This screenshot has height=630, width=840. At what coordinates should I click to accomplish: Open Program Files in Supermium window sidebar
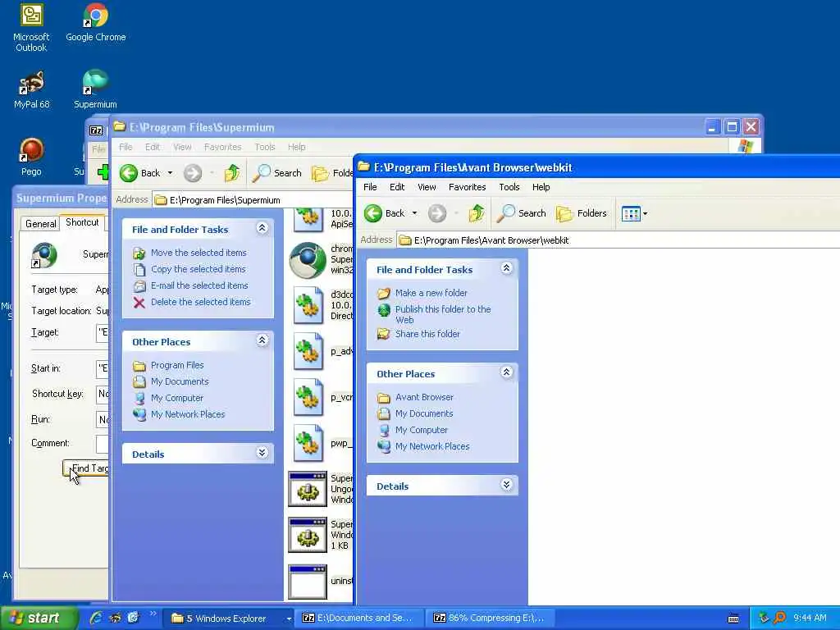[177, 365]
